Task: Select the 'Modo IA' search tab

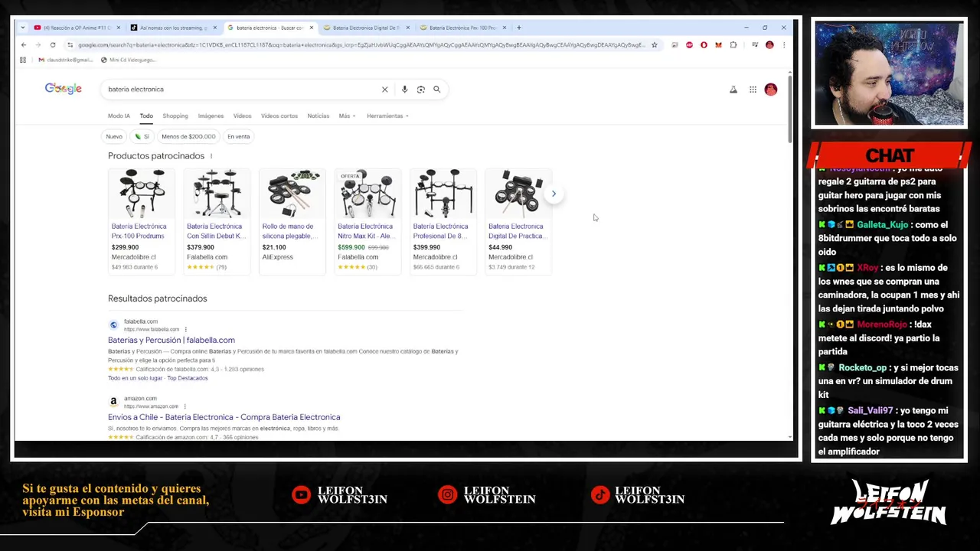Action: (x=119, y=116)
